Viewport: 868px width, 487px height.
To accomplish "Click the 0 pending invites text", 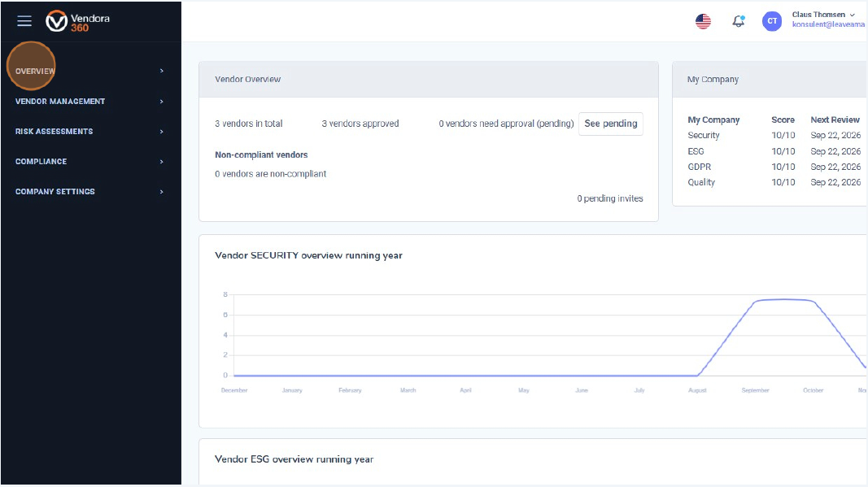I will tap(610, 198).
